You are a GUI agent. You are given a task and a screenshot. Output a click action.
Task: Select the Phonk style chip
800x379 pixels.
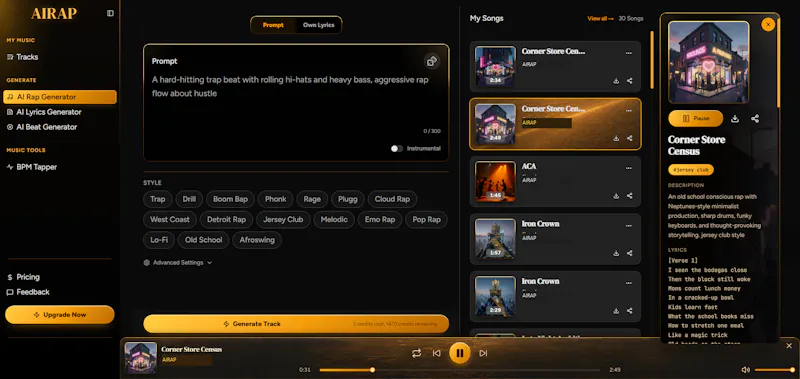pyautogui.click(x=276, y=199)
